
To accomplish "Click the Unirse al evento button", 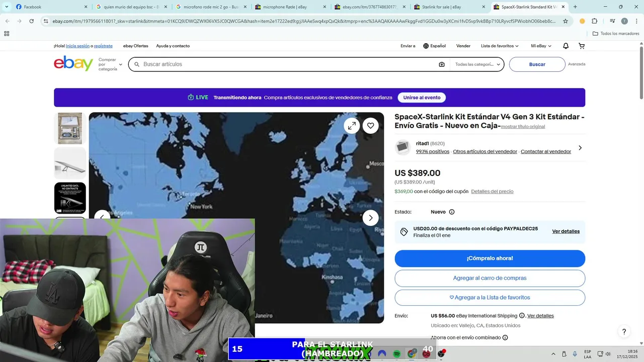I will pos(422,98).
